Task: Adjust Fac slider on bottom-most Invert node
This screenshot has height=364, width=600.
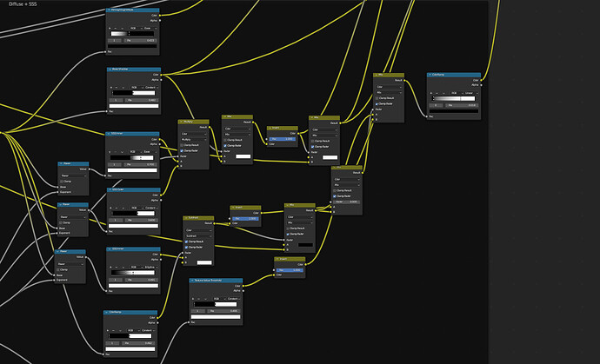Action: 290,270
